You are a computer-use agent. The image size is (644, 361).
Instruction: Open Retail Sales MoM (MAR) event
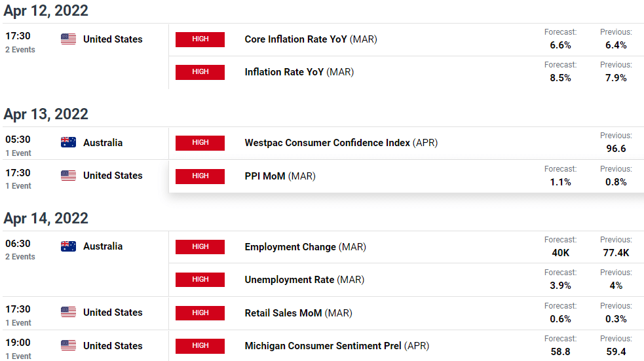click(298, 313)
